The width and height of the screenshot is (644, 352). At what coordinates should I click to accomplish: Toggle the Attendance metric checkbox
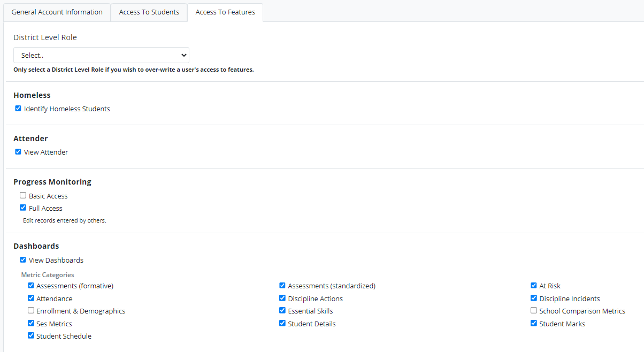click(31, 299)
